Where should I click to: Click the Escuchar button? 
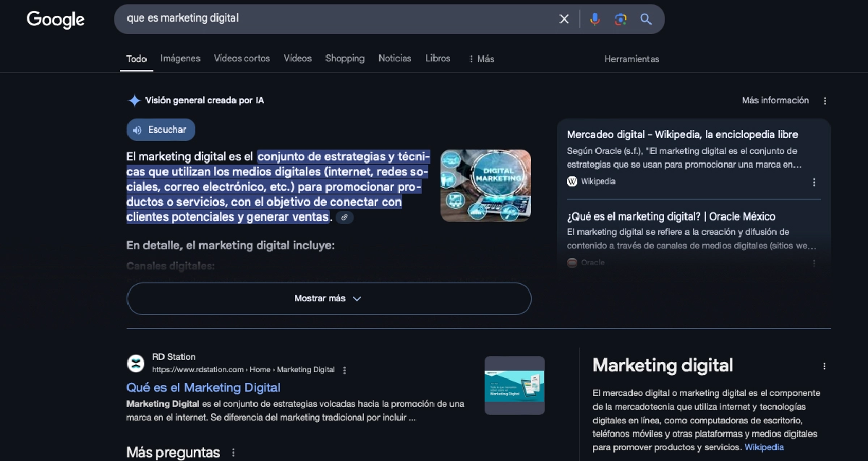[161, 129]
